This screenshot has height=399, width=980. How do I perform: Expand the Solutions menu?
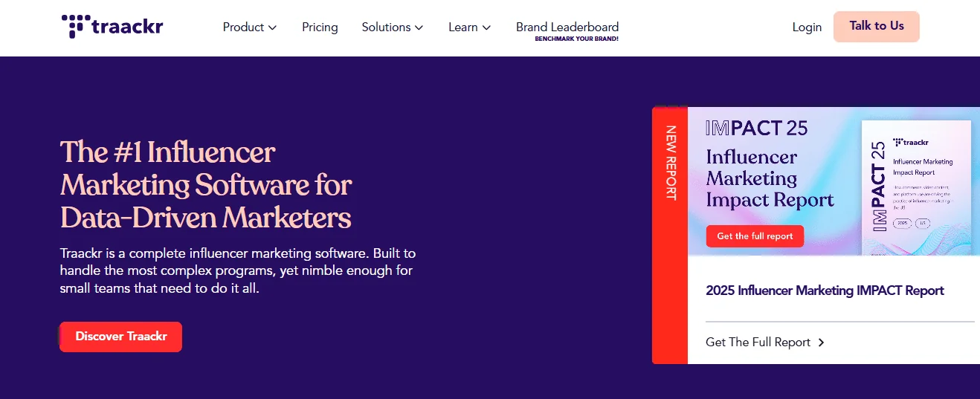pos(393,27)
